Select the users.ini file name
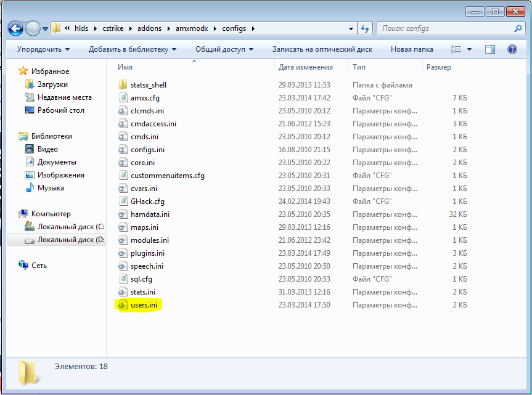Screen dimensions: 532x395 [x=144, y=305]
